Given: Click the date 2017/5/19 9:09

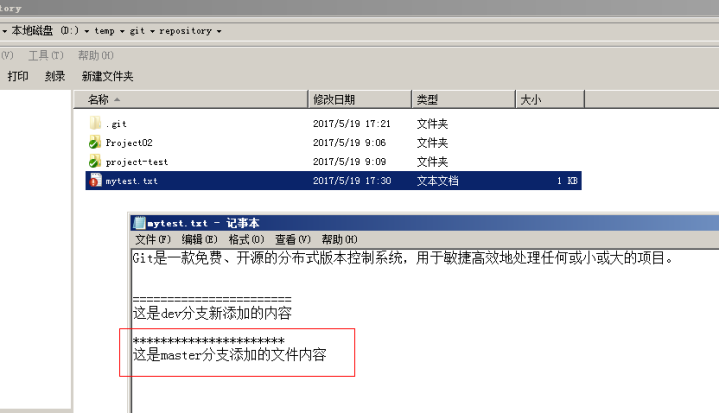Looking at the screenshot, I should 349,162.
